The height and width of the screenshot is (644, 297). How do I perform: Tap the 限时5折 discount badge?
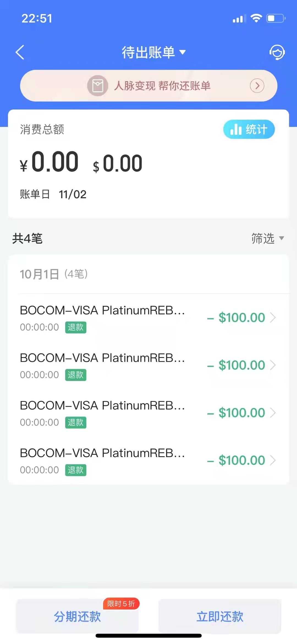click(121, 604)
